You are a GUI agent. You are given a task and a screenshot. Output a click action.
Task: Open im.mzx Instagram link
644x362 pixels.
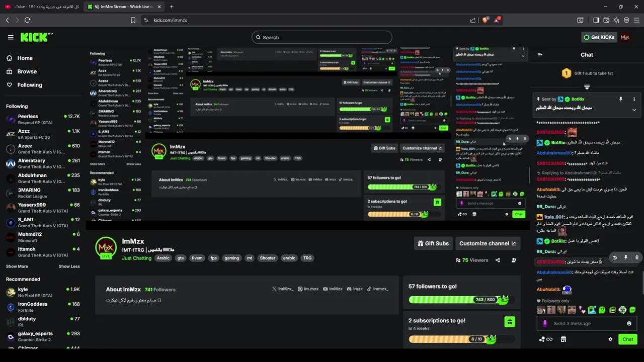click(308, 289)
